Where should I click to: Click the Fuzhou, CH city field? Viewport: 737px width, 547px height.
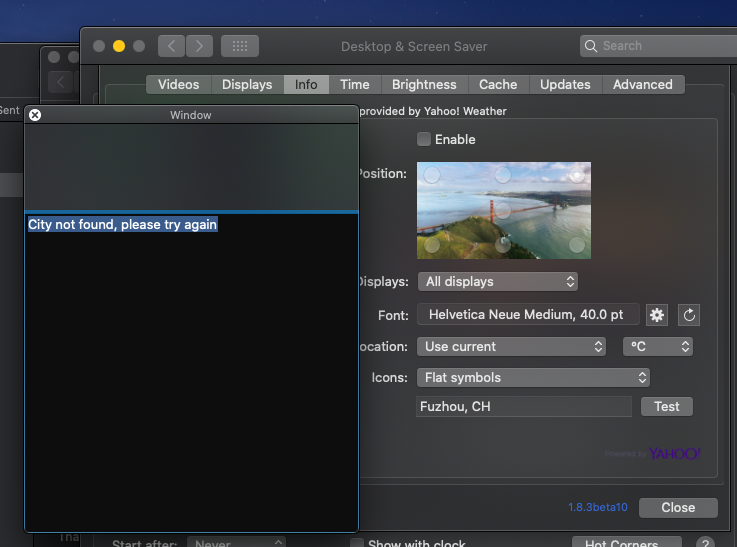pos(524,406)
